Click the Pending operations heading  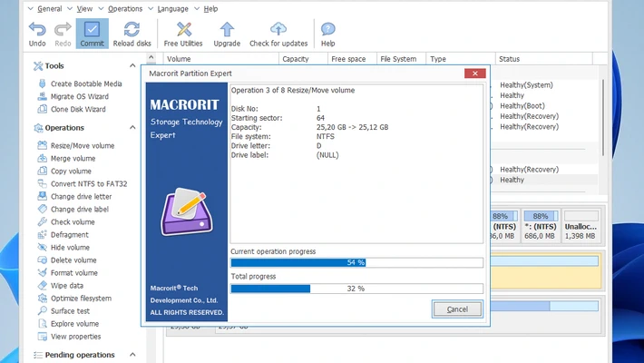80,355
